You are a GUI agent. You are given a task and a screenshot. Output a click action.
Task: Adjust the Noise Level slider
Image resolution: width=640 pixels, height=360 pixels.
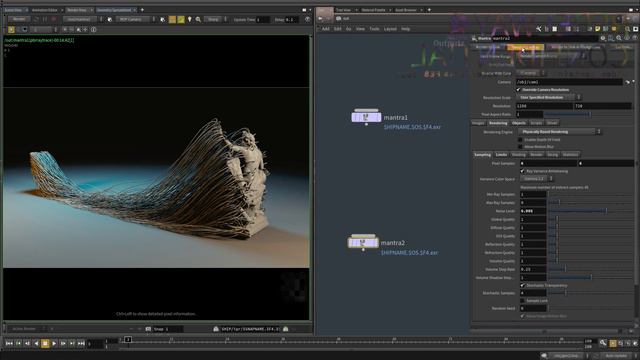click(590, 211)
